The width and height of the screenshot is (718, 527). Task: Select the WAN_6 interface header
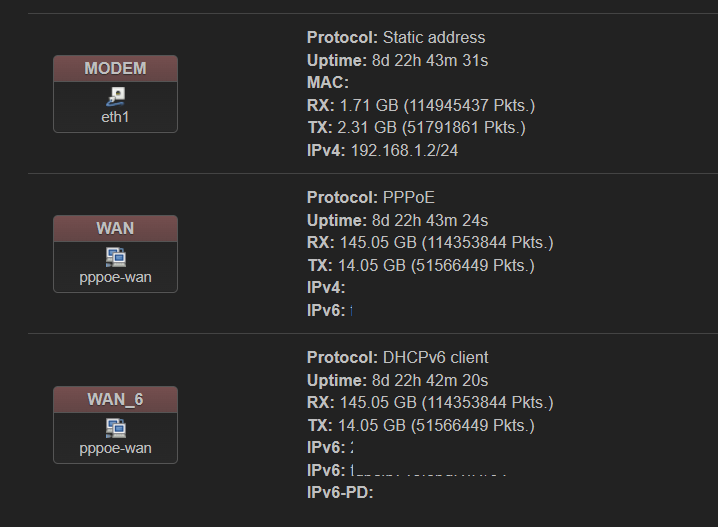pyautogui.click(x=115, y=400)
